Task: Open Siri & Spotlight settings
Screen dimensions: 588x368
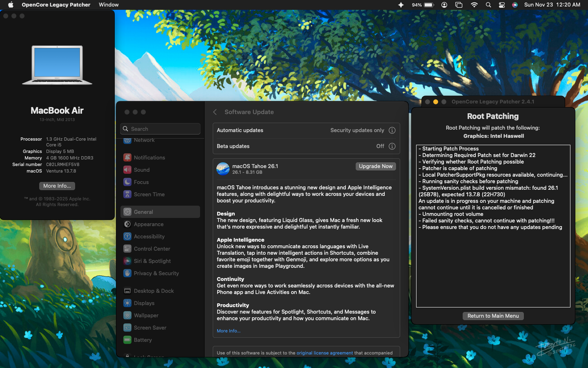Action: coord(152,261)
